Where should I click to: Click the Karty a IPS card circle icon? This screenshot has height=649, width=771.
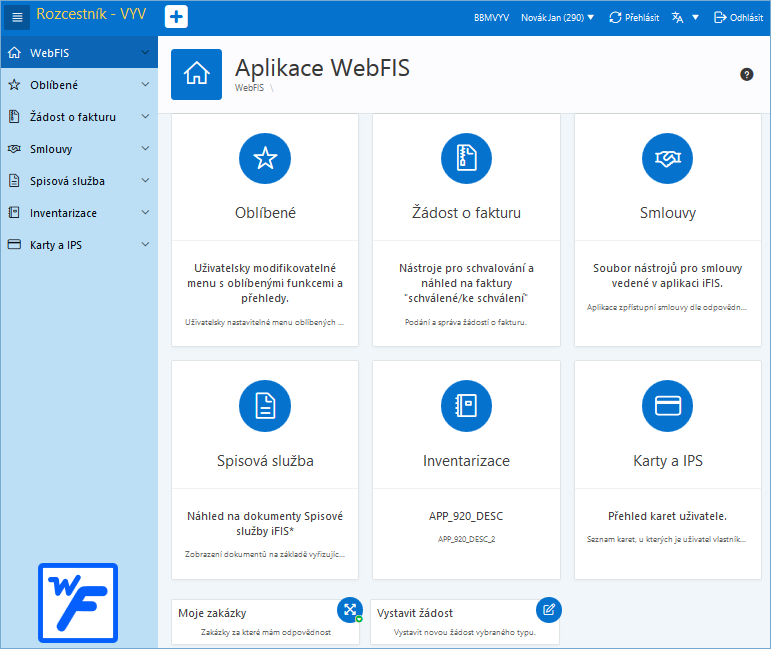667,406
